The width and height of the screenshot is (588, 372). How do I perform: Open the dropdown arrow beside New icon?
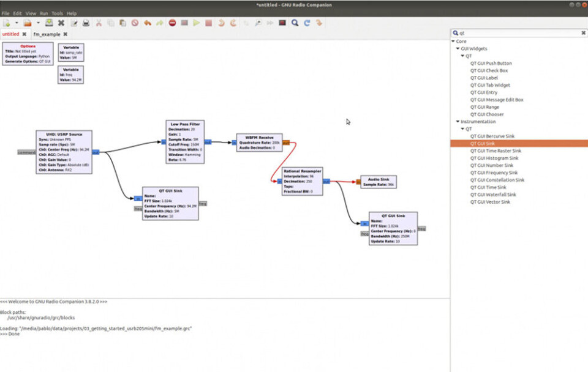(x=17, y=23)
